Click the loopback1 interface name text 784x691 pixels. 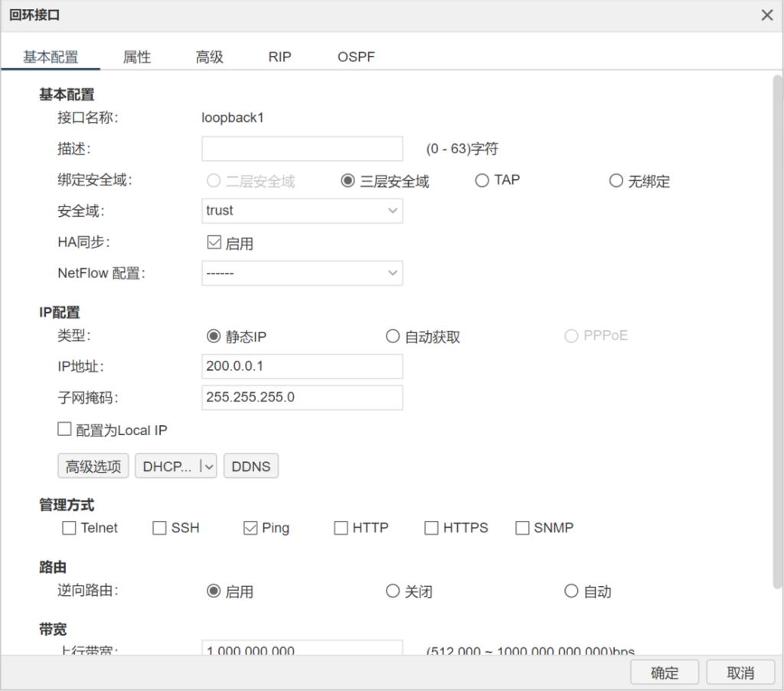coord(233,117)
